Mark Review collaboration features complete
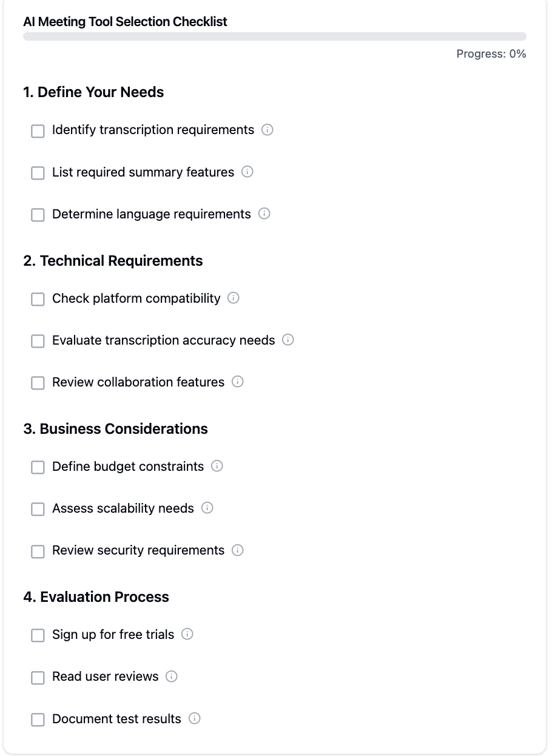The image size is (552, 756). tap(38, 382)
